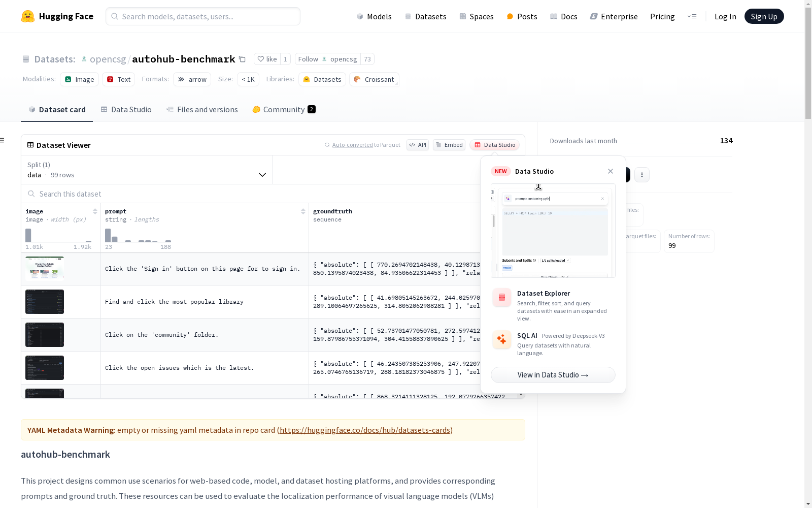
Task: Close the Data Studio popup
Action: (x=611, y=171)
